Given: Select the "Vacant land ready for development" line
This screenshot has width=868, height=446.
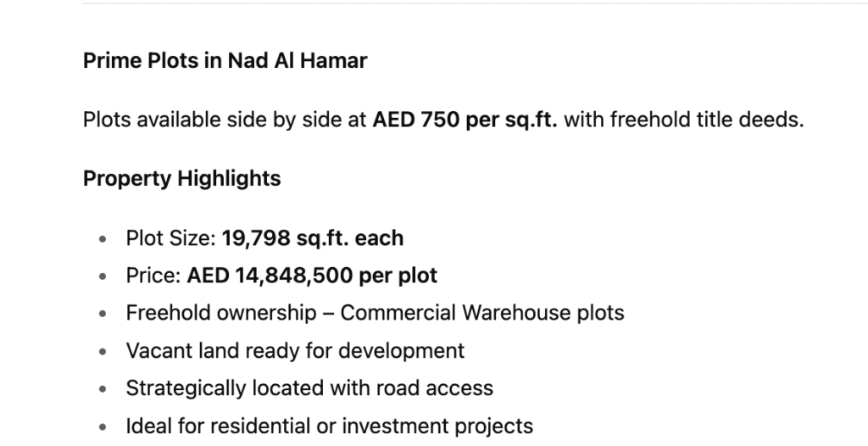Looking at the screenshot, I should (295, 350).
